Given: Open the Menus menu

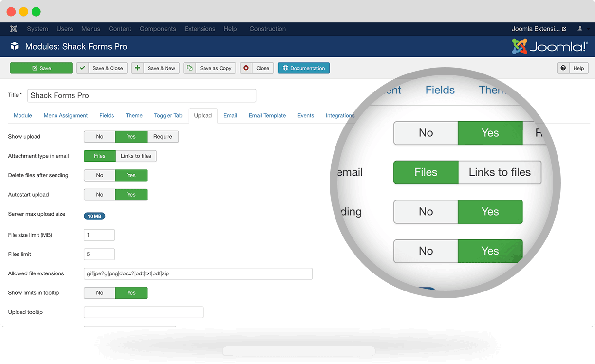Looking at the screenshot, I should coord(91,29).
